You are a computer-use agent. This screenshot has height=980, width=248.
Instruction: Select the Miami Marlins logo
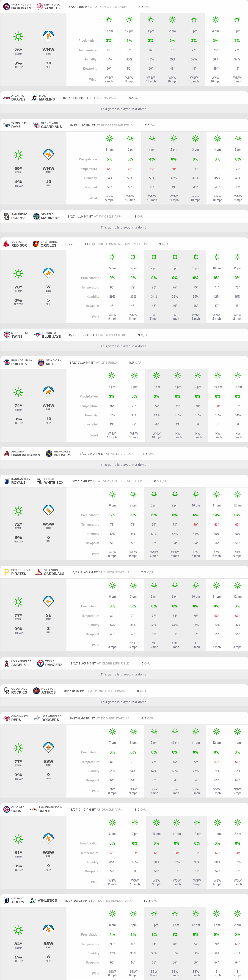[x=34, y=98]
